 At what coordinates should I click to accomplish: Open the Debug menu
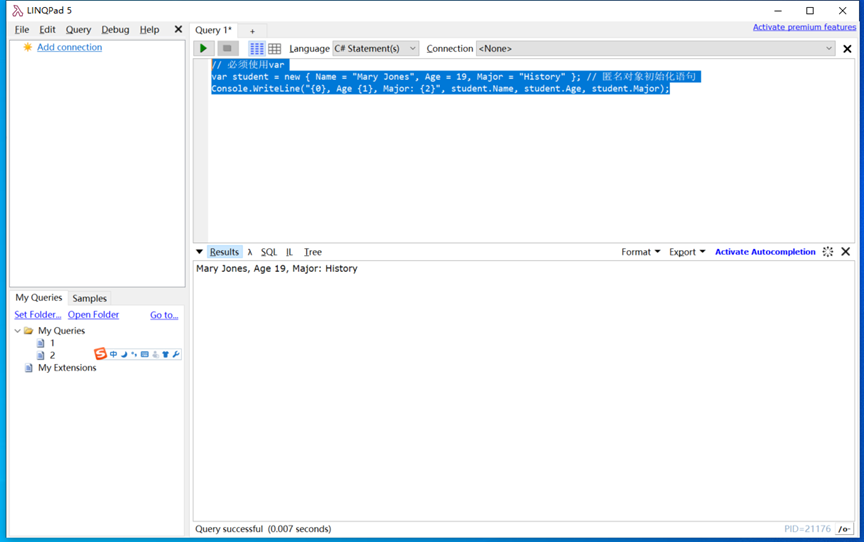[x=115, y=30]
